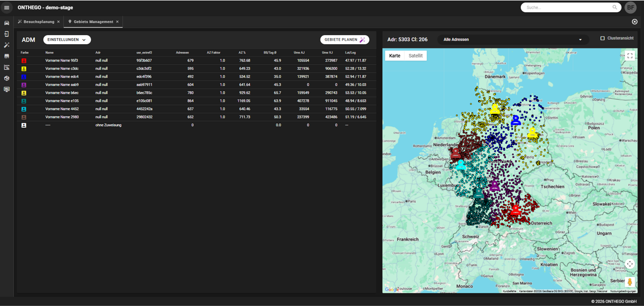This screenshot has width=644, height=306.
Task: Click the map camera pan control
Action: [x=630, y=264]
